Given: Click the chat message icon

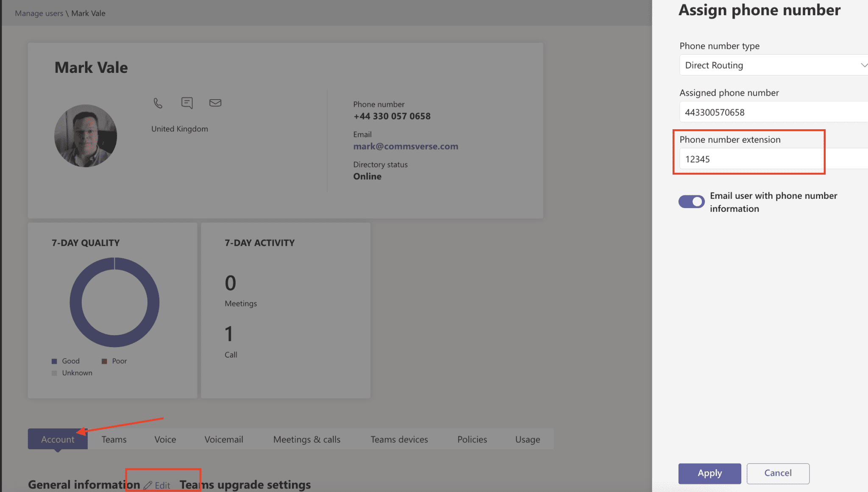Looking at the screenshot, I should pos(187,103).
